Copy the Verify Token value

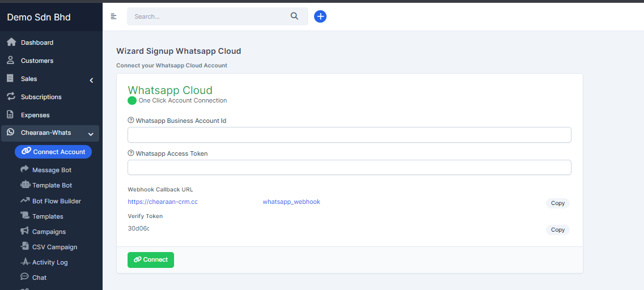557,230
